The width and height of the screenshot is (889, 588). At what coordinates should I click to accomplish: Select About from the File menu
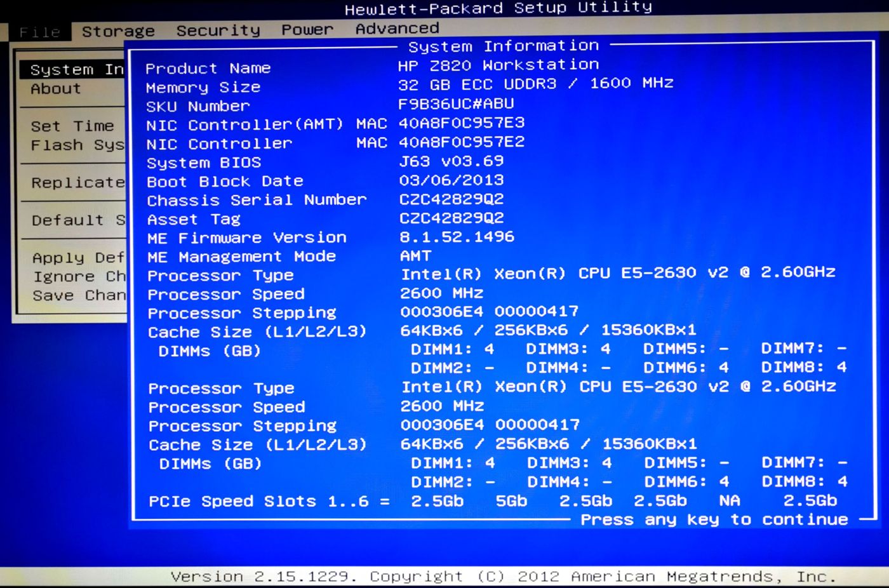[55, 89]
